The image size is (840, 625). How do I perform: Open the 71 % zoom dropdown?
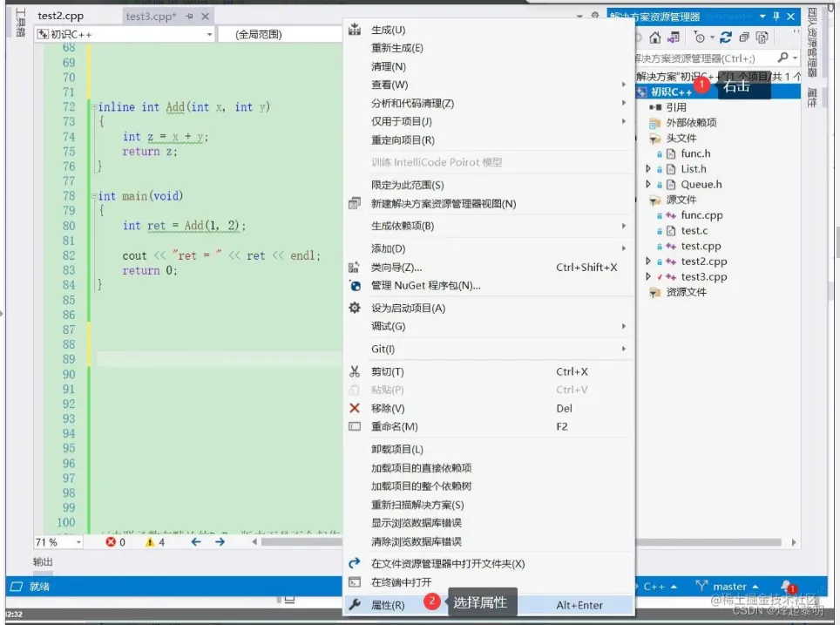tap(78, 542)
